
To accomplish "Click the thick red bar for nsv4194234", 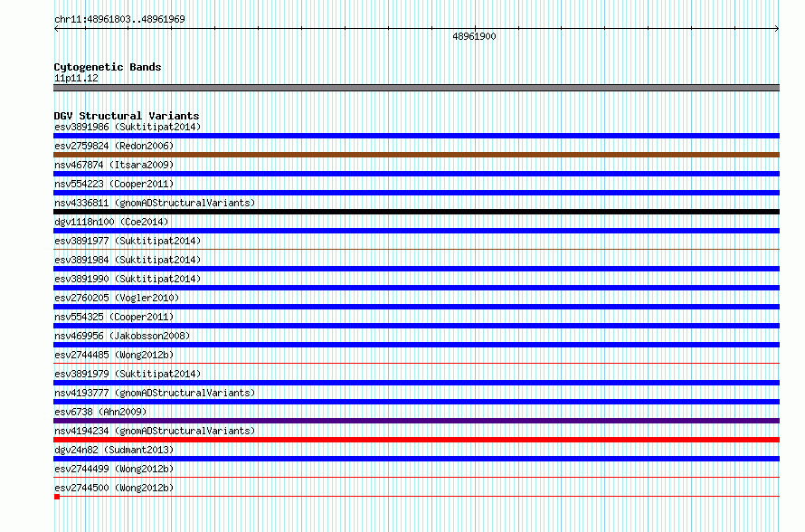I will pos(416,440).
